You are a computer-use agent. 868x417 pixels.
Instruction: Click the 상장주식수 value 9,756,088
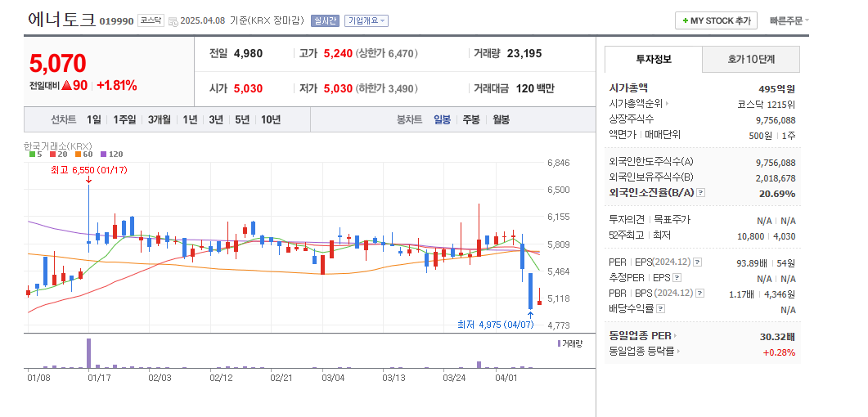(x=775, y=120)
